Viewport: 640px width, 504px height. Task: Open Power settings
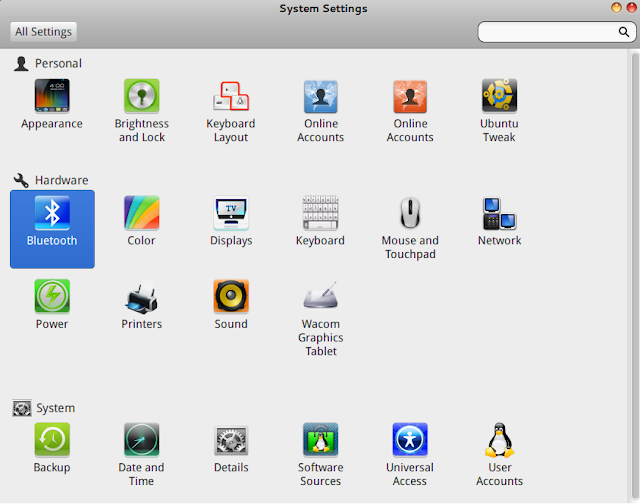point(52,304)
